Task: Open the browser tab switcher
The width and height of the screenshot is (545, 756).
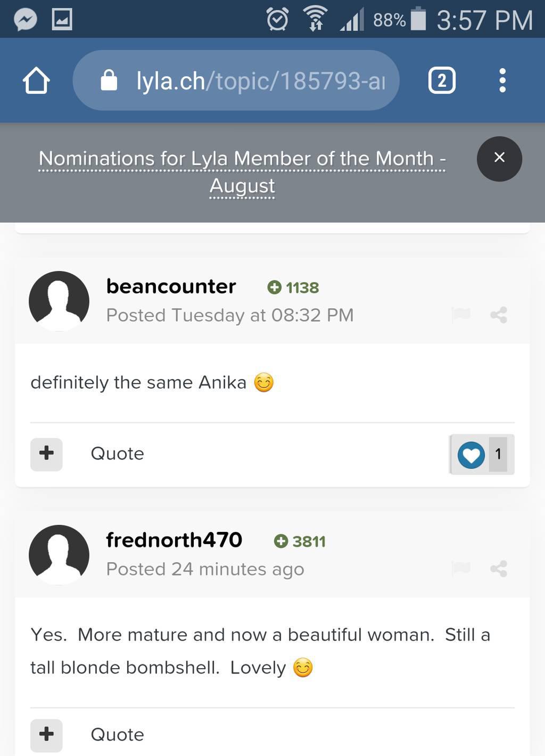Action: click(x=442, y=81)
